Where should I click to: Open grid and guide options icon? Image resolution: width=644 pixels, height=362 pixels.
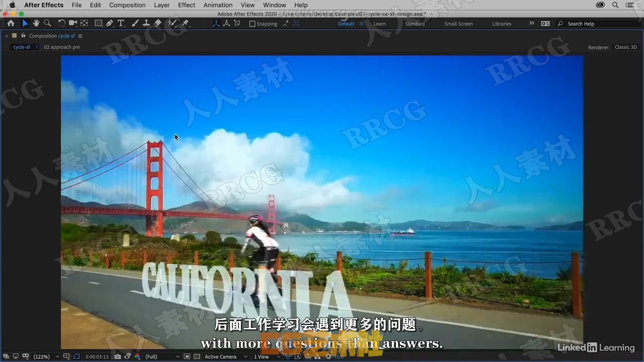(66, 356)
